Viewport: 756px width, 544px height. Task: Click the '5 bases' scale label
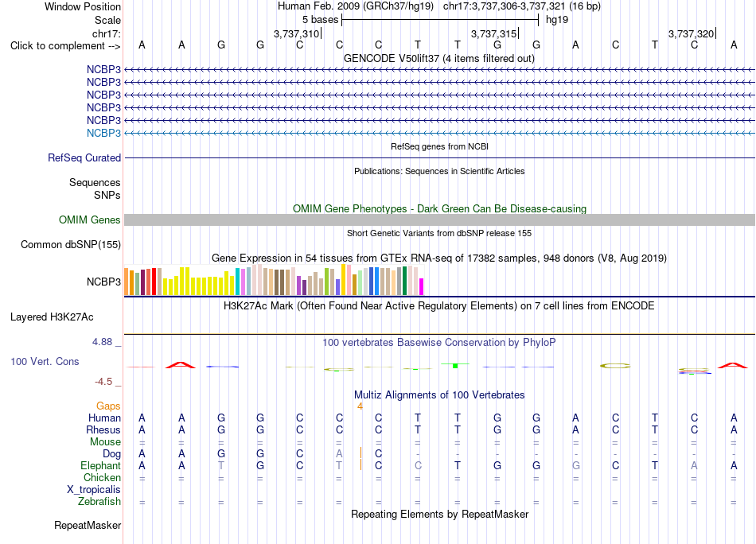[x=320, y=20]
